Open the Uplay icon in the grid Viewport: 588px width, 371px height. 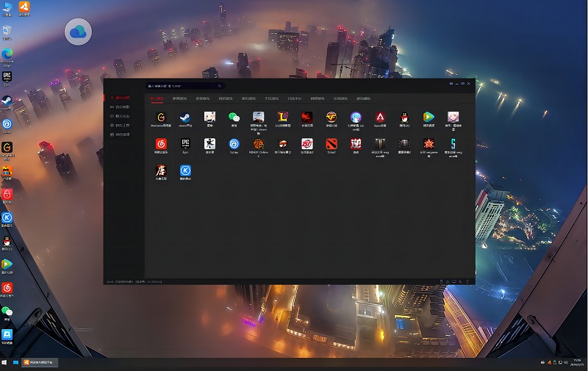point(234,143)
